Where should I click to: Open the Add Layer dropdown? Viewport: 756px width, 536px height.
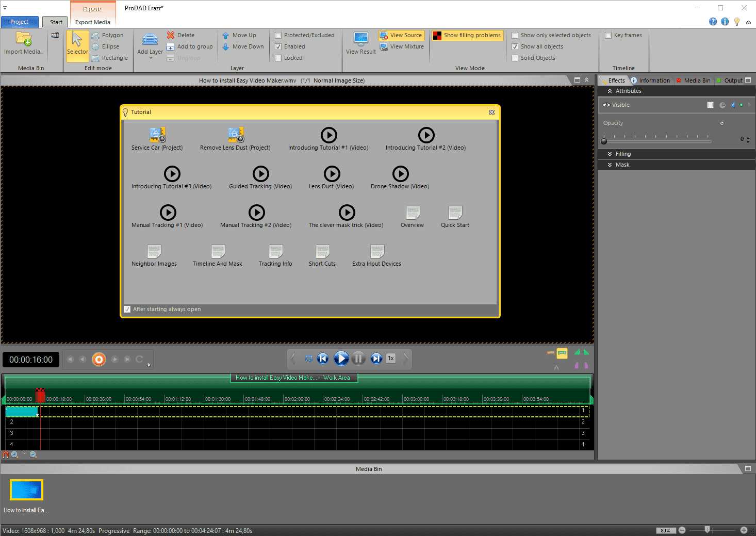click(151, 58)
